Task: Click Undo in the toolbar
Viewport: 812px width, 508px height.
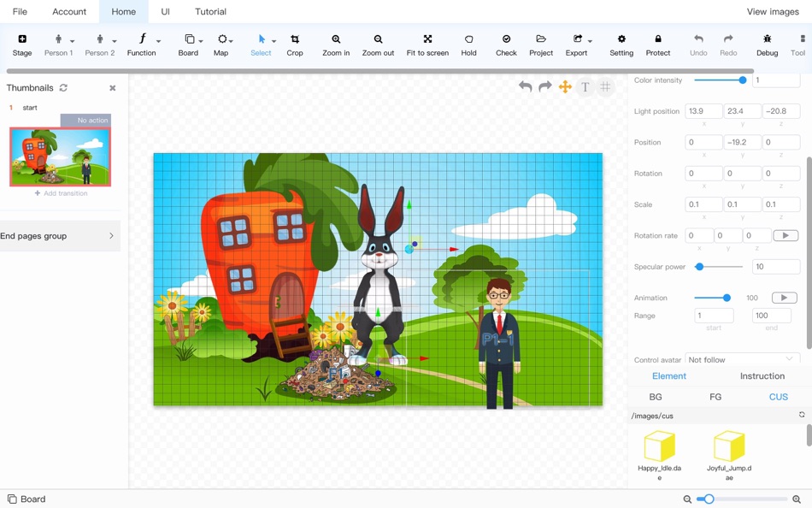Action: tap(698, 45)
